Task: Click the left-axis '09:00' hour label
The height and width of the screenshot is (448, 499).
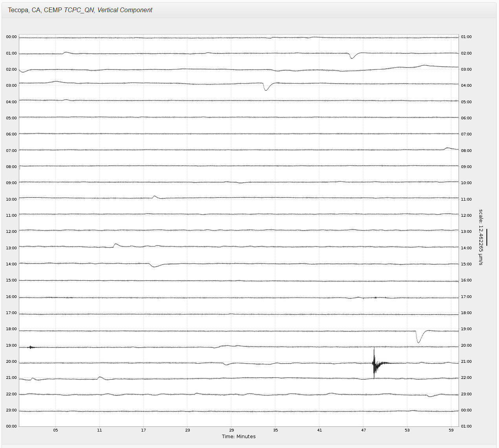Action: [11, 183]
